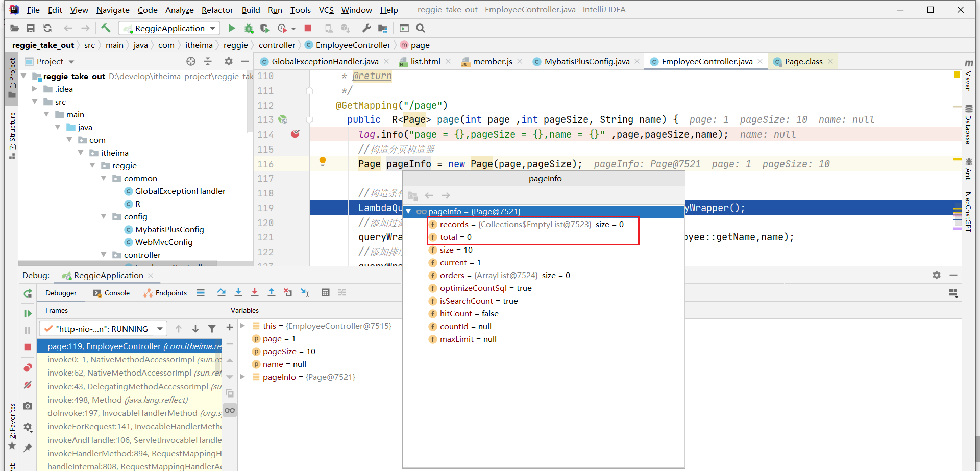Click the reggie_take_out breadcrumb
Screen dimensions: 980x471
tap(43, 45)
